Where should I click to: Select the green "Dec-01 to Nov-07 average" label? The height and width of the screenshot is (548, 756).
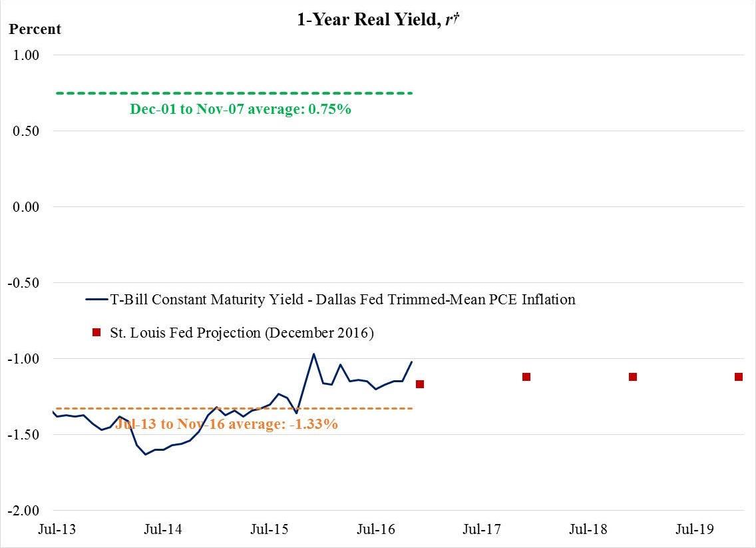point(240,109)
